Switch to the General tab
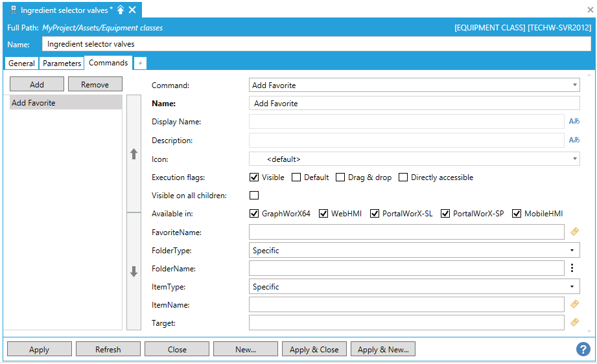 tap(21, 63)
